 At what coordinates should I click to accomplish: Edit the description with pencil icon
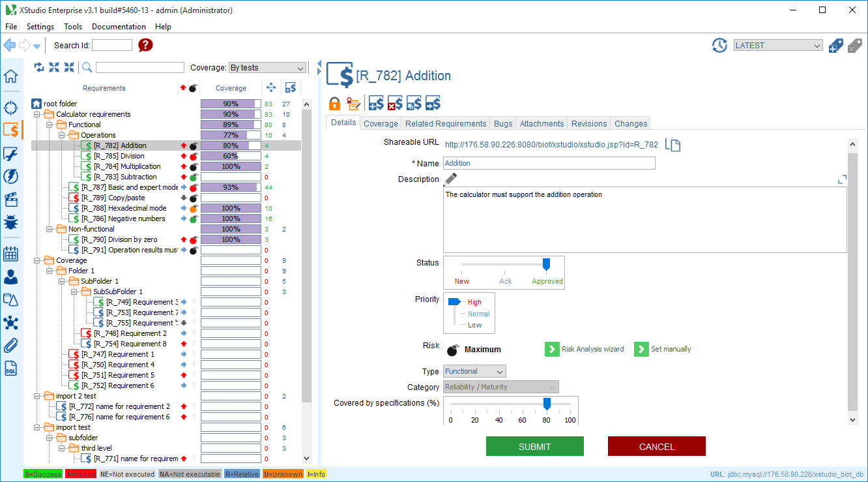click(451, 179)
